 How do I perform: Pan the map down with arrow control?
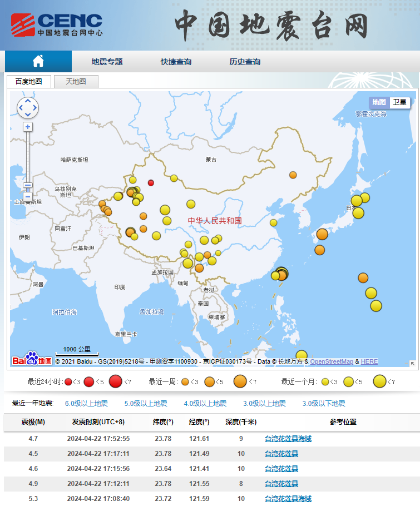pyautogui.click(x=28, y=115)
